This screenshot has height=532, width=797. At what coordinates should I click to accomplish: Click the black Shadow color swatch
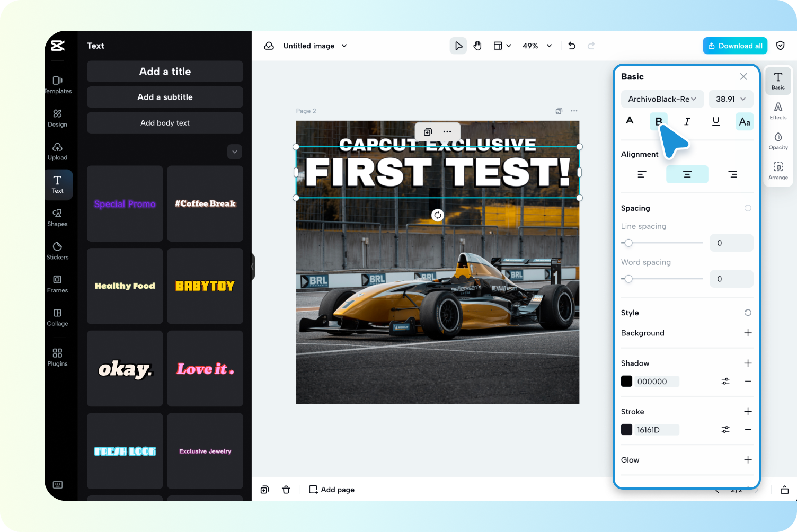(x=626, y=381)
